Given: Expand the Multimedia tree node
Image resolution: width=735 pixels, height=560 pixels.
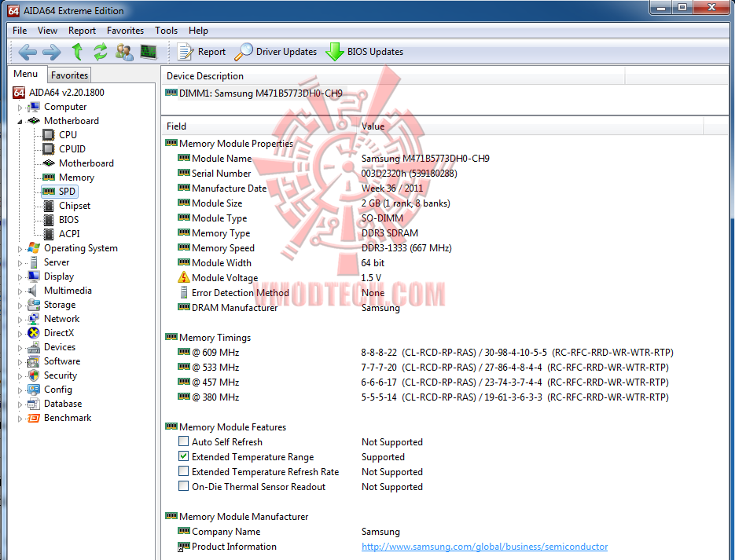Looking at the screenshot, I should pyautogui.click(x=20, y=291).
